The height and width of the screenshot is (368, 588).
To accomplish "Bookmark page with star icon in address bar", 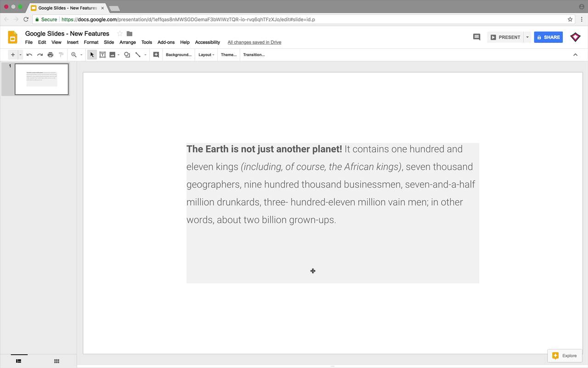I will coord(570,19).
